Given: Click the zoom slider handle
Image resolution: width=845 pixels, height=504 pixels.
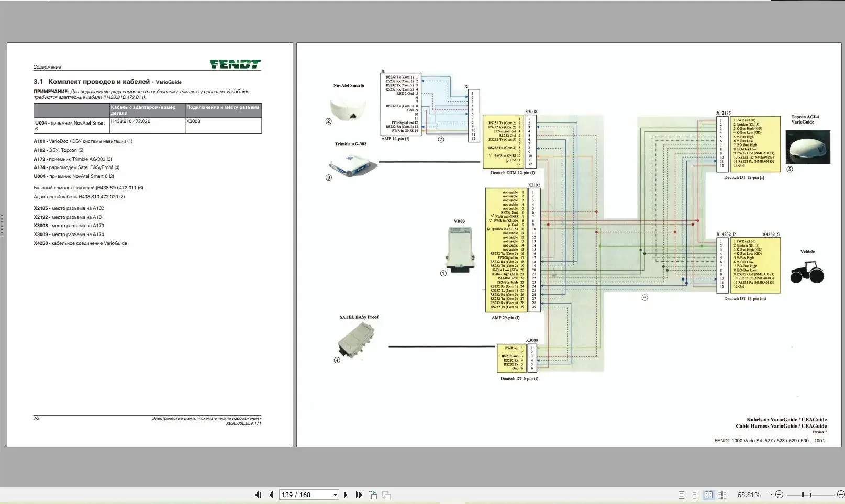Looking at the screenshot, I should [803, 495].
